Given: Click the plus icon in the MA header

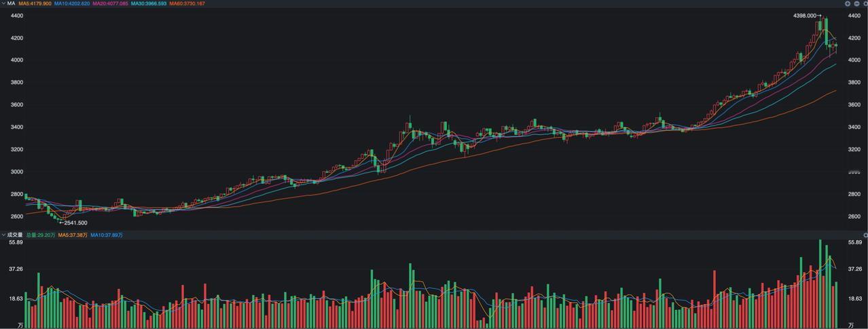Looking at the screenshot, I should tap(848, 3).
